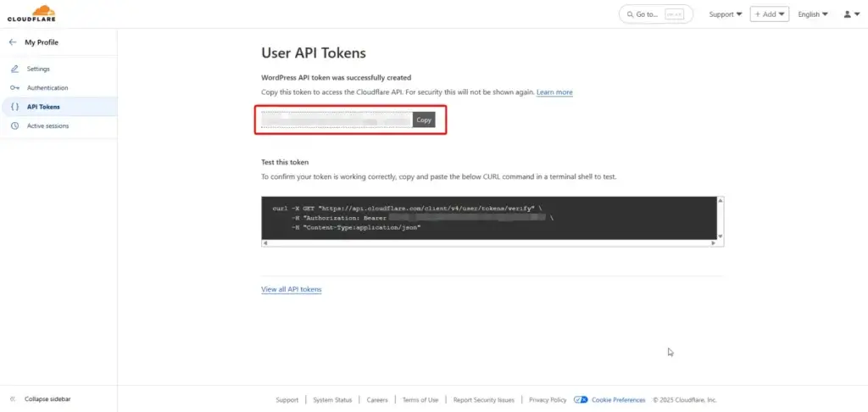Click the API Tokens braces icon
The height and width of the screenshot is (412, 868).
point(15,107)
